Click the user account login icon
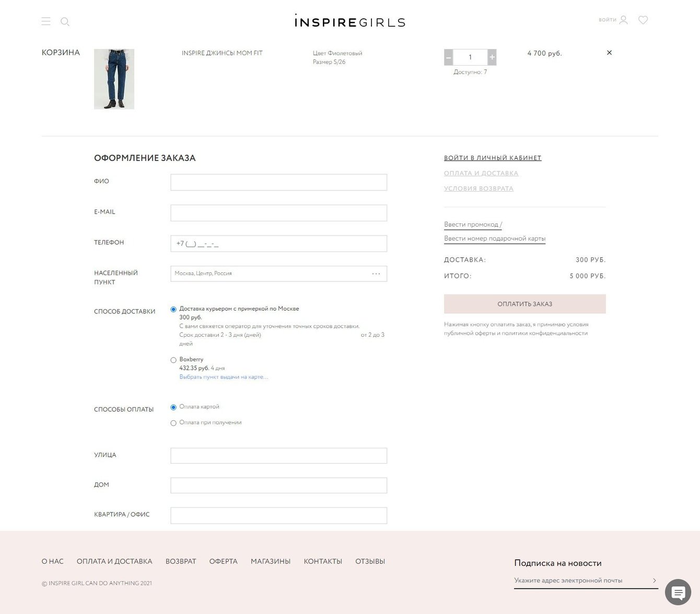The width and height of the screenshot is (700, 614). [x=623, y=20]
